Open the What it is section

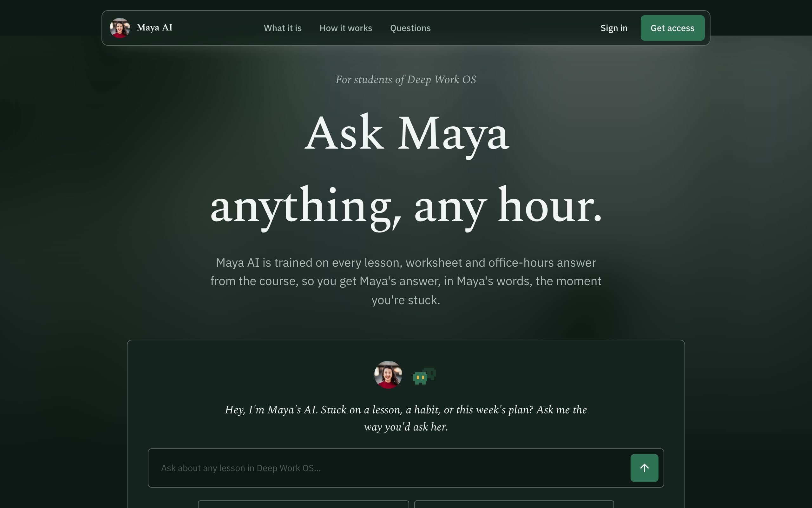pos(283,28)
